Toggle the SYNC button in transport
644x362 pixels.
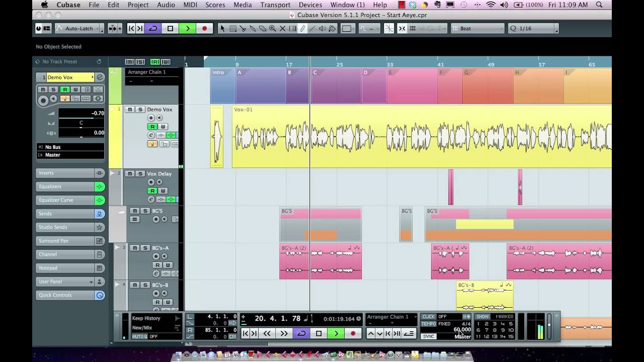(429, 336)
